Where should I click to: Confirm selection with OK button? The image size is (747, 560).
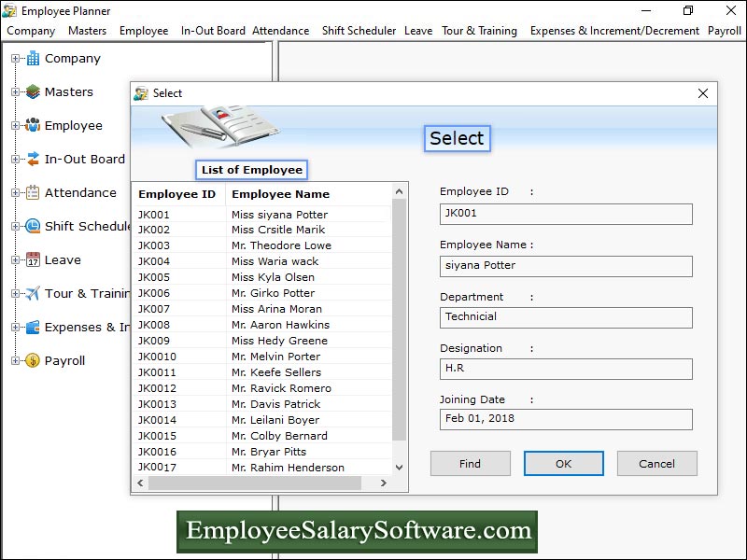tap(564, 464)
